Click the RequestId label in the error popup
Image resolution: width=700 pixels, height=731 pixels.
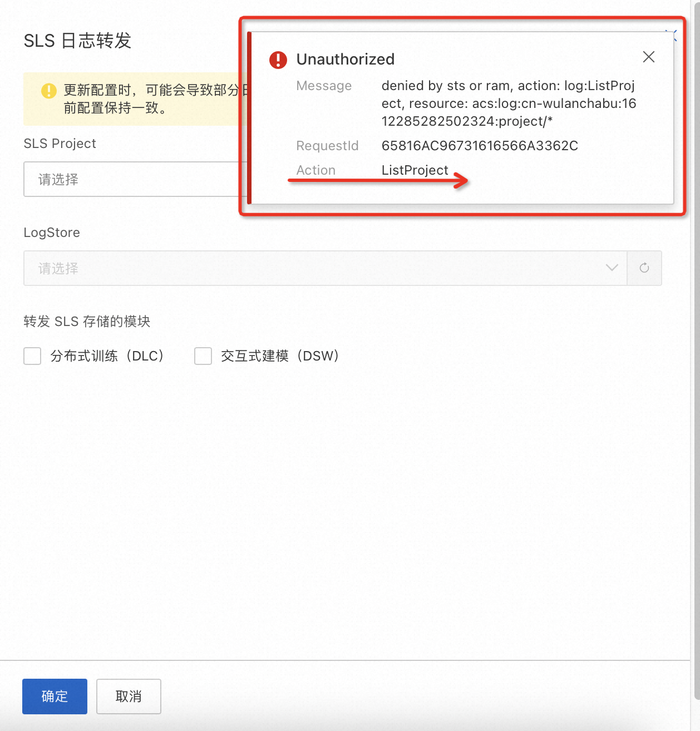pos(327,146)
